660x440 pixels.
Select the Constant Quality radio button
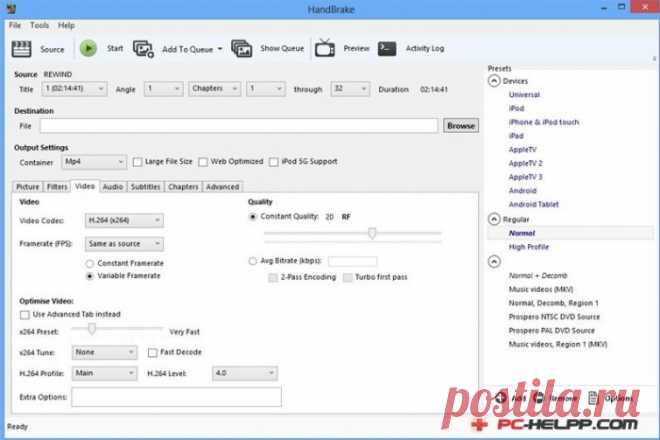(x=253, y=217)
